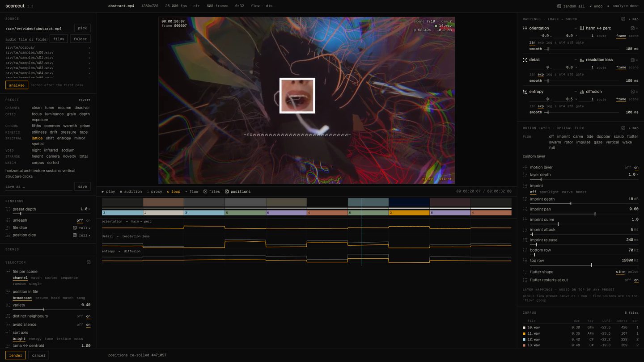Viewport: 644px width, 362px height.
Task: Click the file dice roll icon
Action: tap(75, 228)
